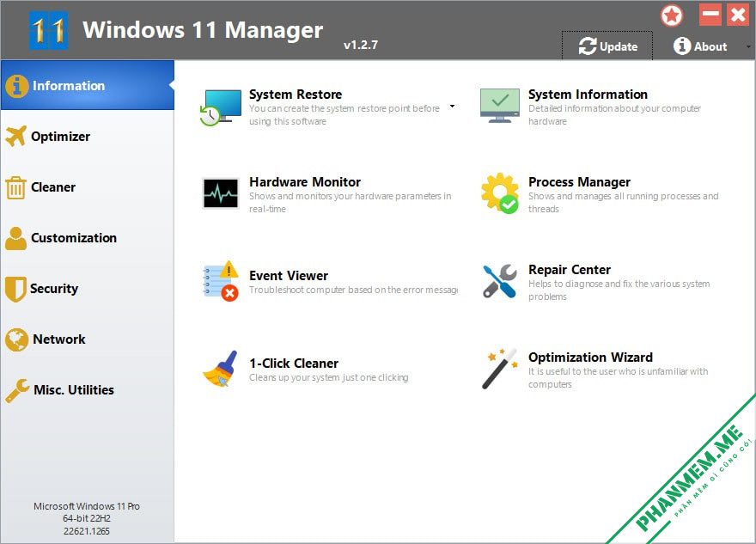Screen dimensions: 756x544
Task: Open the Hardware Monitor pulse icon
Action: tap(220, 193)
